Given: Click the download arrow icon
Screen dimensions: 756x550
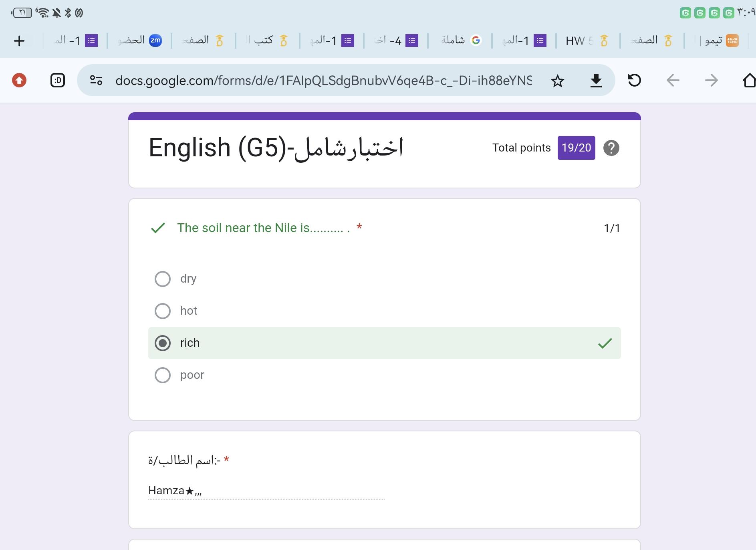Looking at the screenshot, I should point(596,81).
